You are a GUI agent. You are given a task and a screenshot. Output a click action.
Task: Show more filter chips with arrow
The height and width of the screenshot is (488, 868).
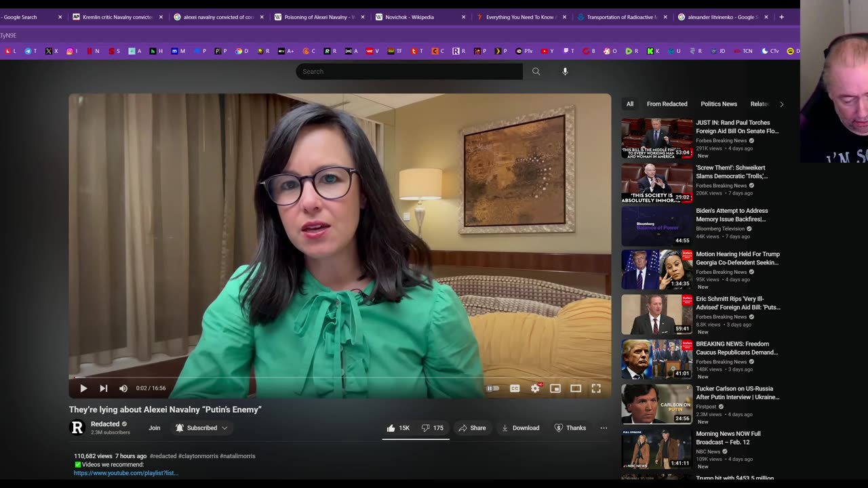point(781,104)
